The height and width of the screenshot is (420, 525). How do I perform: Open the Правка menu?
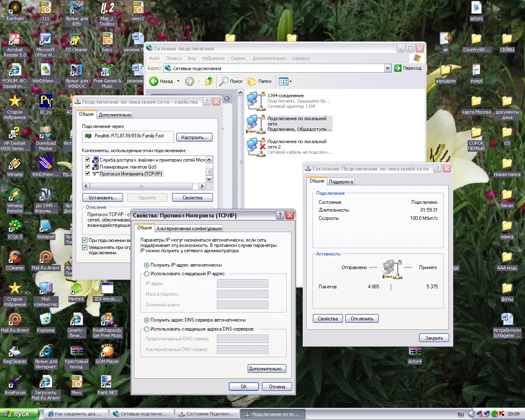[174, 58]
